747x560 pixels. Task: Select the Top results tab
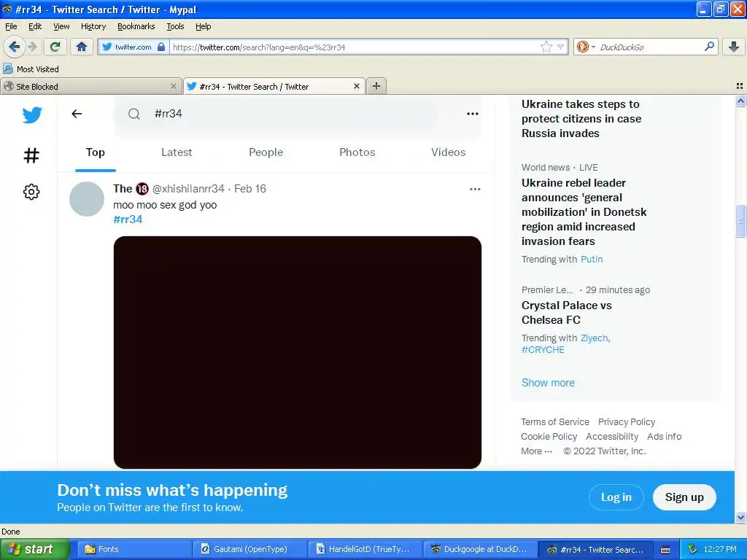96,152
